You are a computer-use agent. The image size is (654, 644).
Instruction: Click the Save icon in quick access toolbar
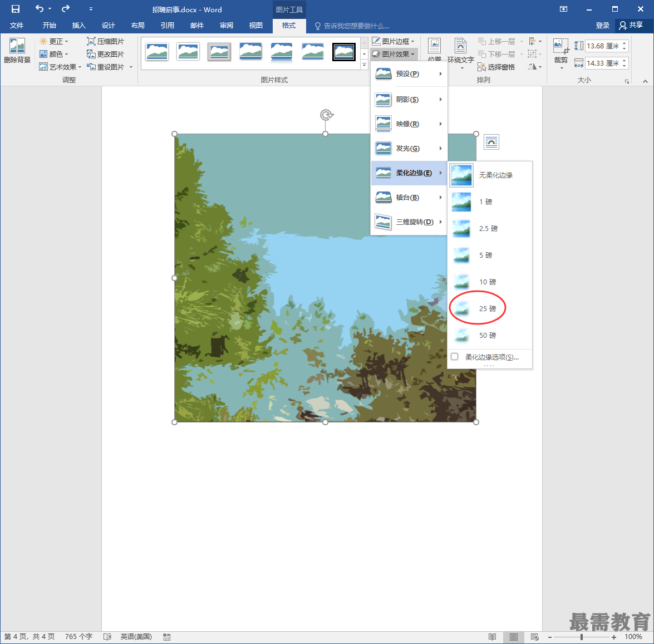16,9
